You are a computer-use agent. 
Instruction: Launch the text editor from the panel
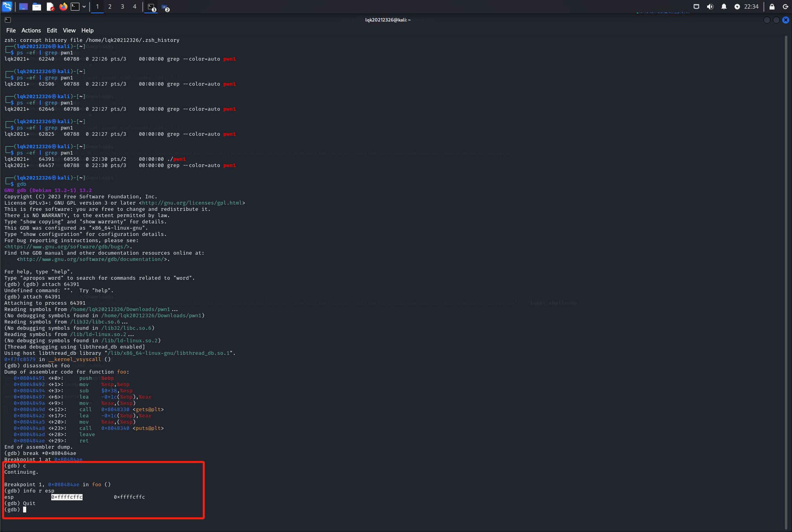50,7
